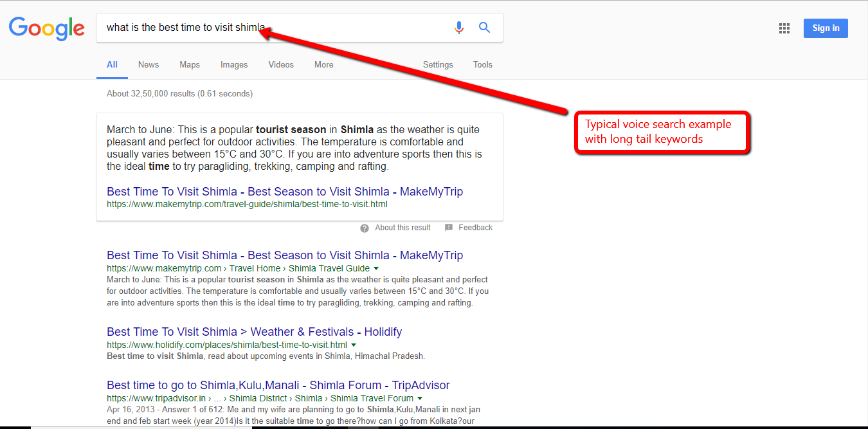Click 'March to June' featured snippet paragraph
The width and height of the screenshot is (868, 429).
[294, 148]
